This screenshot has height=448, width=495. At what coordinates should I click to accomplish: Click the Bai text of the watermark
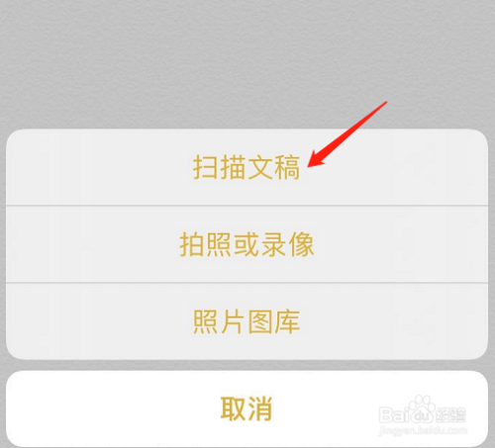pos(393,414)
